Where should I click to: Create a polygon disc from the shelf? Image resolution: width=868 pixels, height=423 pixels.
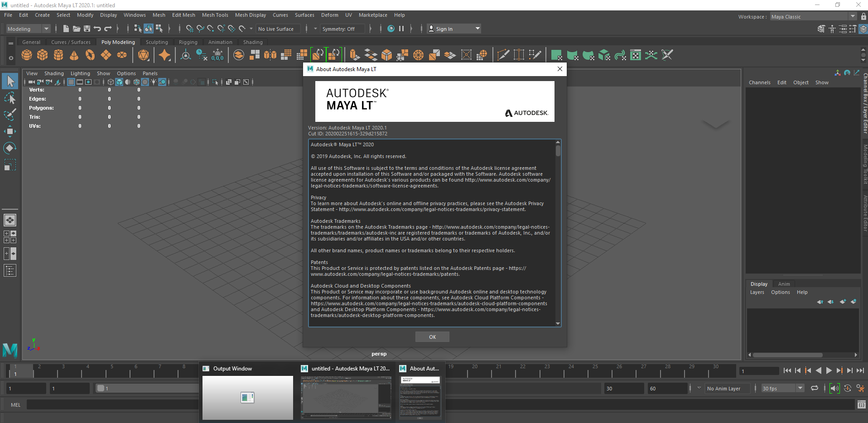(122, 55)
